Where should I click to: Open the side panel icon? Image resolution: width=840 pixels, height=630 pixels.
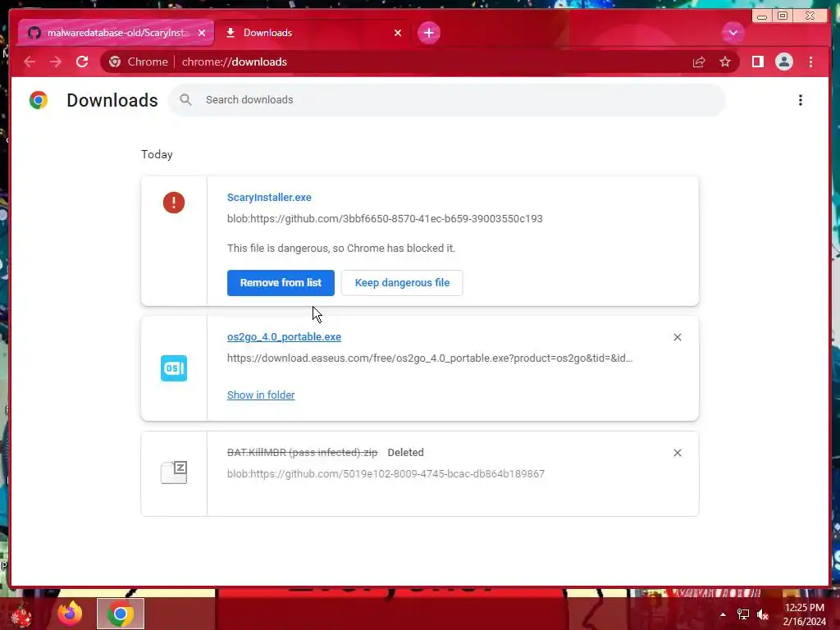tap(757, 62)
